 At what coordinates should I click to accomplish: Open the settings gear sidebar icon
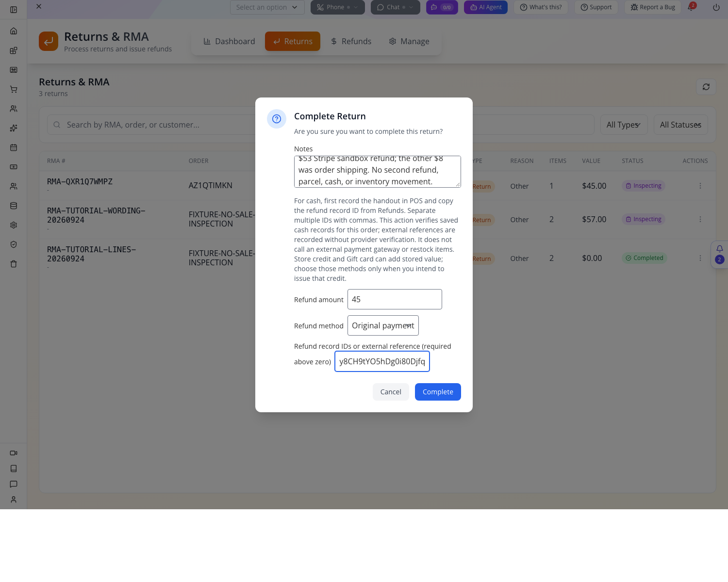tap(14, 225)
